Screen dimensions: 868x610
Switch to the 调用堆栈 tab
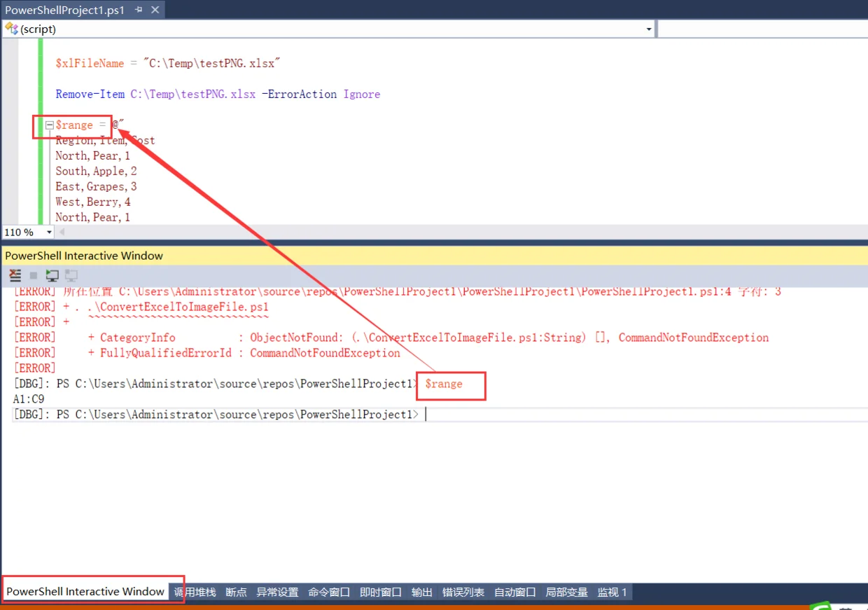[195, 592]
